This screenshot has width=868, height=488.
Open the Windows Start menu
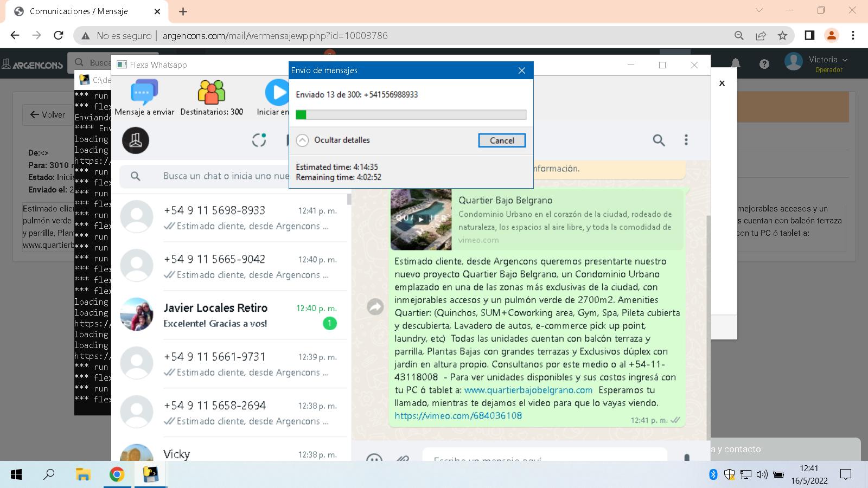pyautogui.click(x=16, y=475)
